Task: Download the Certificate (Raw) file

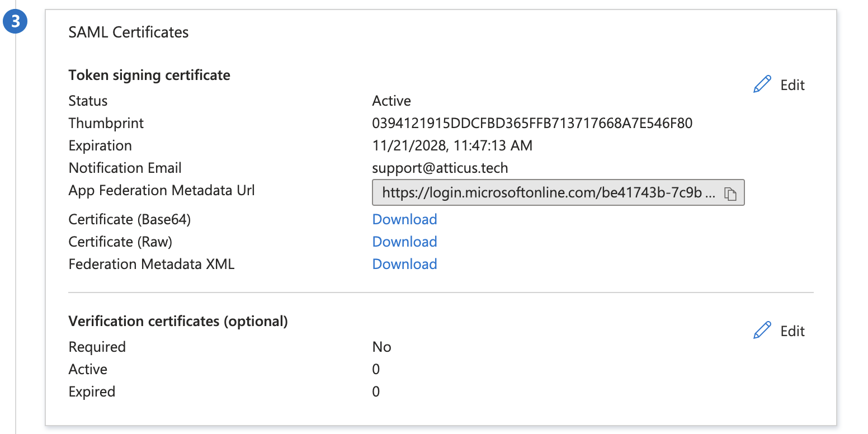Action: [404, 241]
